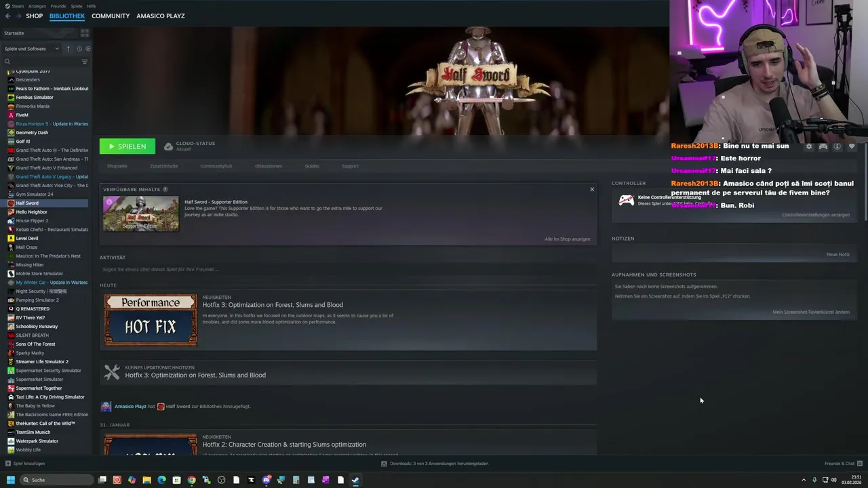The height and width of the screenshot is (488, 868).
Task: Open the Support tab
Action: [x=350, y=166]
